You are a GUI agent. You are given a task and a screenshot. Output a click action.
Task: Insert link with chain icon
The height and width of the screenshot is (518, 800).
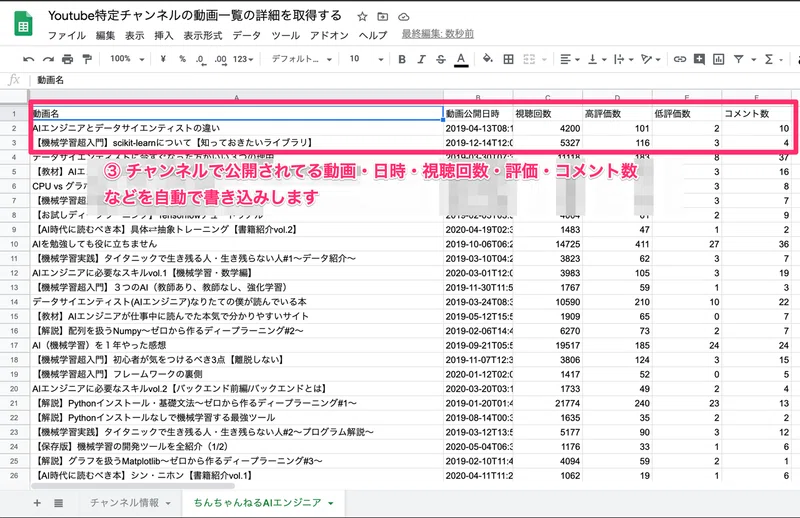coord(680,59)
